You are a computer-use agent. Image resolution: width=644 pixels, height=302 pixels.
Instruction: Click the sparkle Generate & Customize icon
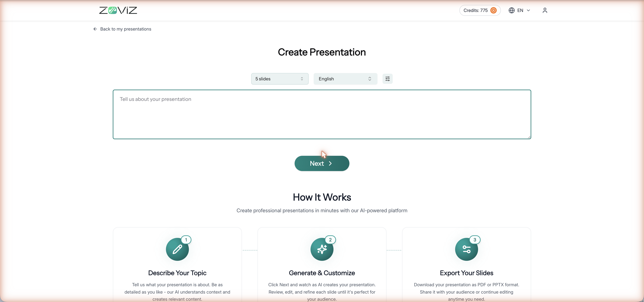(x=322, y=249)
